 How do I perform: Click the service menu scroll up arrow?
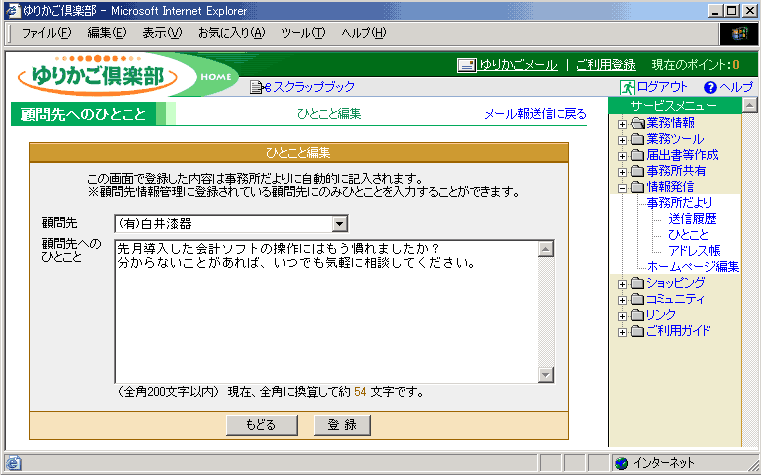tap(749, 105)
